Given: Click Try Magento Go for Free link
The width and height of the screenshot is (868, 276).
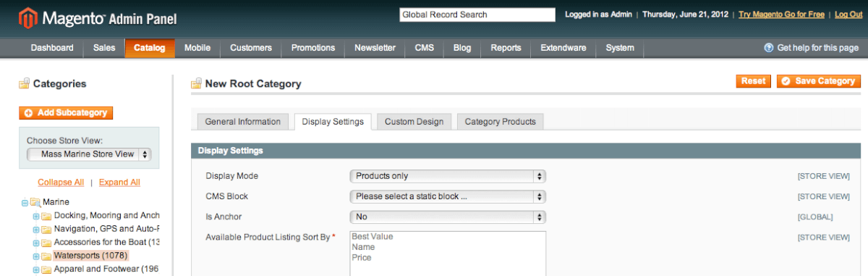Looking at the screenshot, I should (x=781, y=14).
